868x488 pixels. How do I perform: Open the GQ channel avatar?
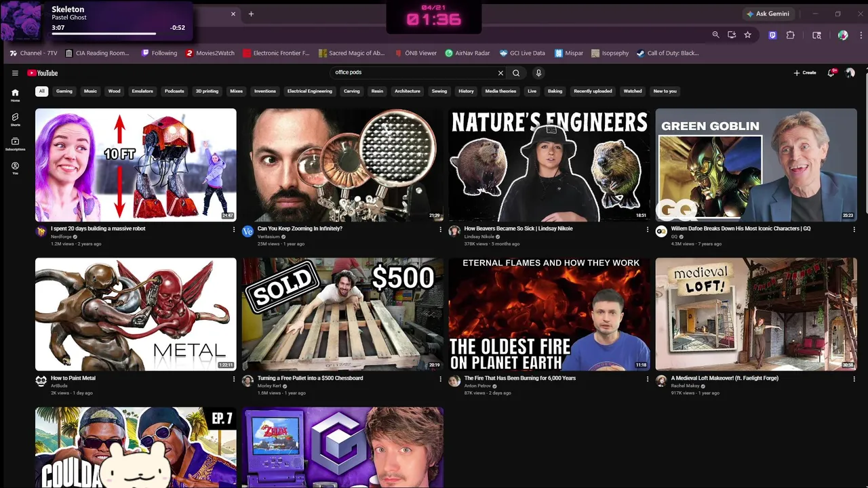pos(661,232)
